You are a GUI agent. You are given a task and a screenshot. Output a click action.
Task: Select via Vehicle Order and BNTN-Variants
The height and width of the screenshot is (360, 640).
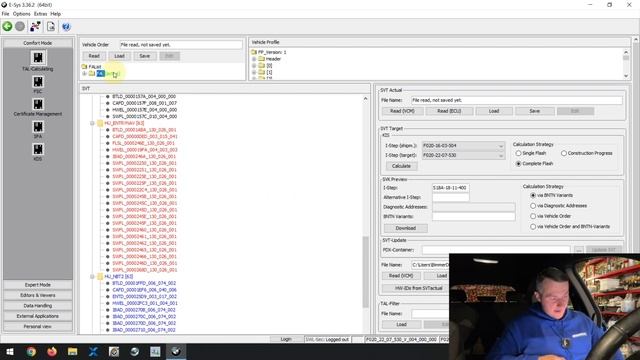533,227
